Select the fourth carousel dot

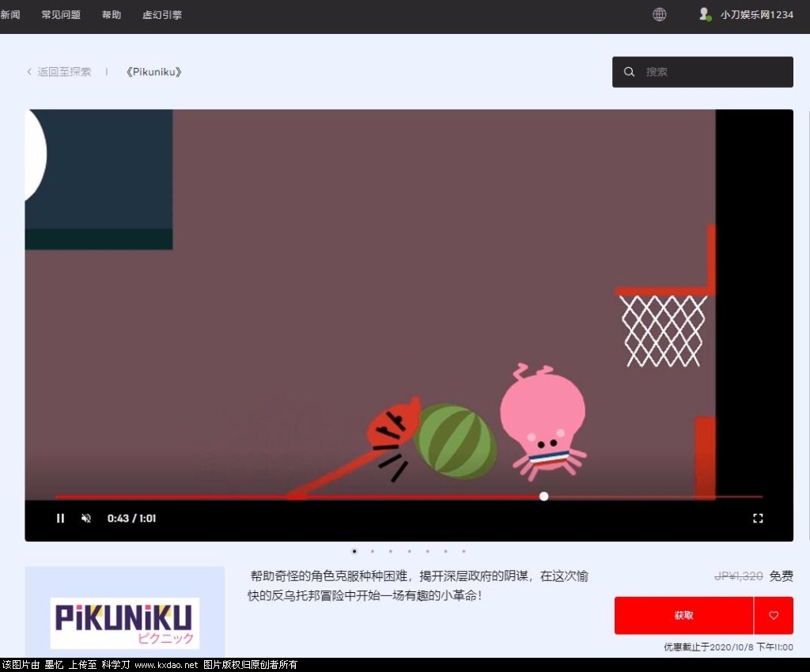(x=409, y=551)
